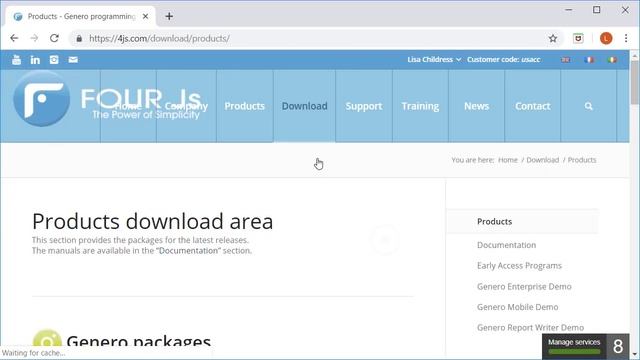
Task: Click the Customer code usacc text
Action: [x=503, y=60]
